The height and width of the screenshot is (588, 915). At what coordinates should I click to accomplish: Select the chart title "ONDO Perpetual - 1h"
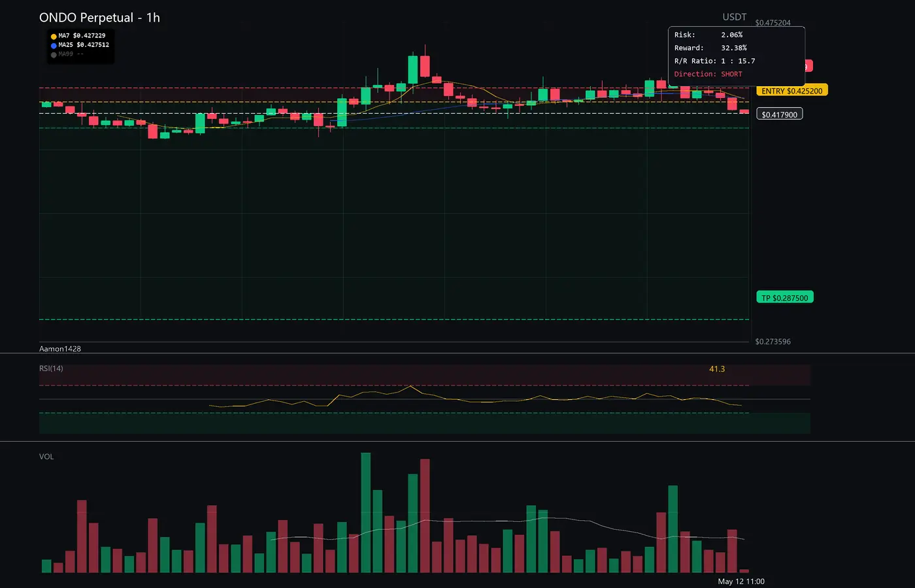99,18
